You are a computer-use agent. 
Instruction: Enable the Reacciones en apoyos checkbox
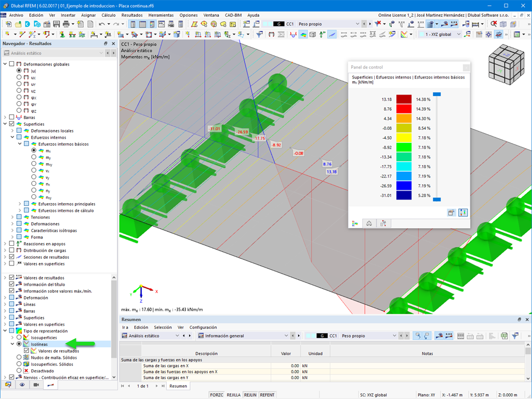[x=11, y=244]
